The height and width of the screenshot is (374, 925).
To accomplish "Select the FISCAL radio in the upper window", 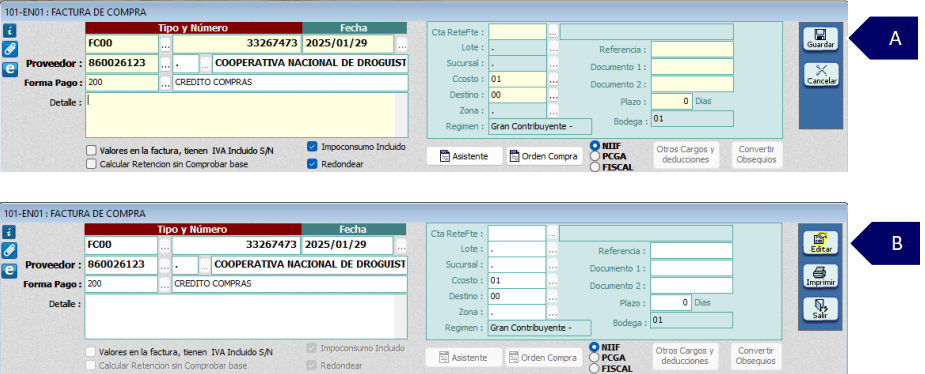I will [595, 167].
